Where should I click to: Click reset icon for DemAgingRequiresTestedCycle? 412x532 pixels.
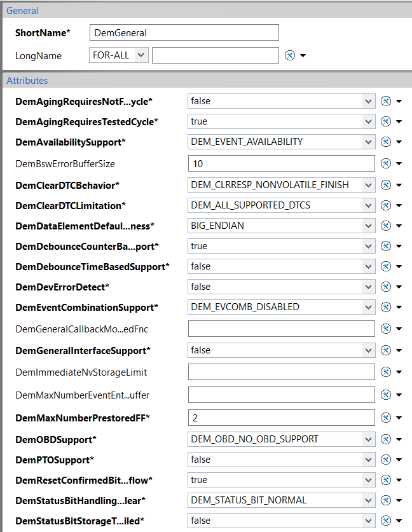tap(386, 121)
